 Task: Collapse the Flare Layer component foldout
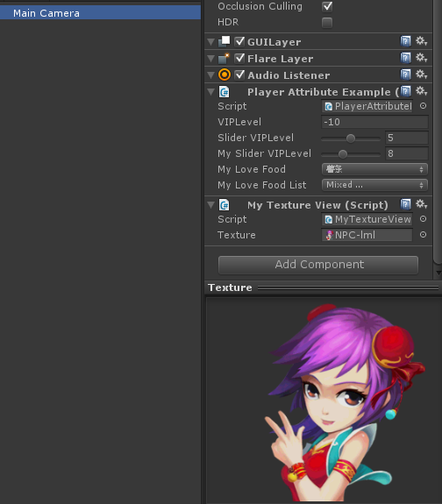tap(211, 59)
